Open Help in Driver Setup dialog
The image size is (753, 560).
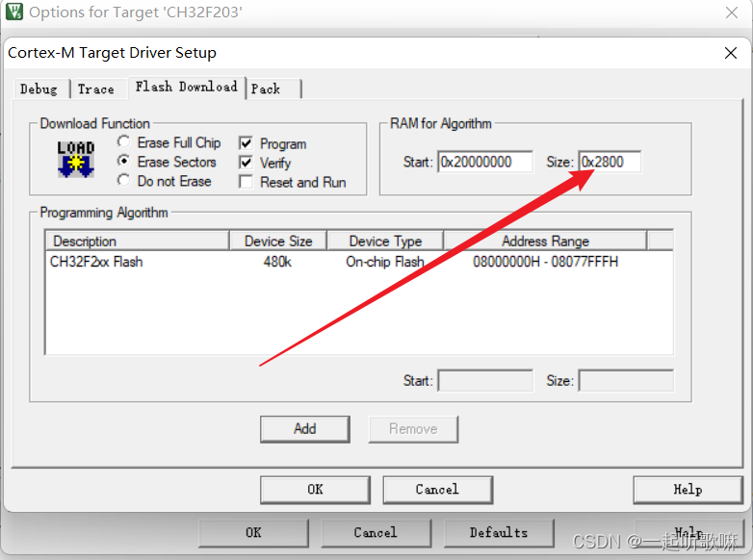tap(688, 490)
